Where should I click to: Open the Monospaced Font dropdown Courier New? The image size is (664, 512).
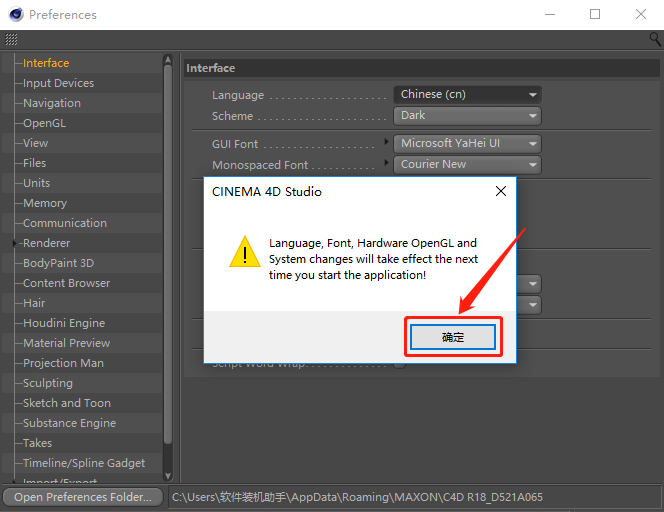pos(468,165)
